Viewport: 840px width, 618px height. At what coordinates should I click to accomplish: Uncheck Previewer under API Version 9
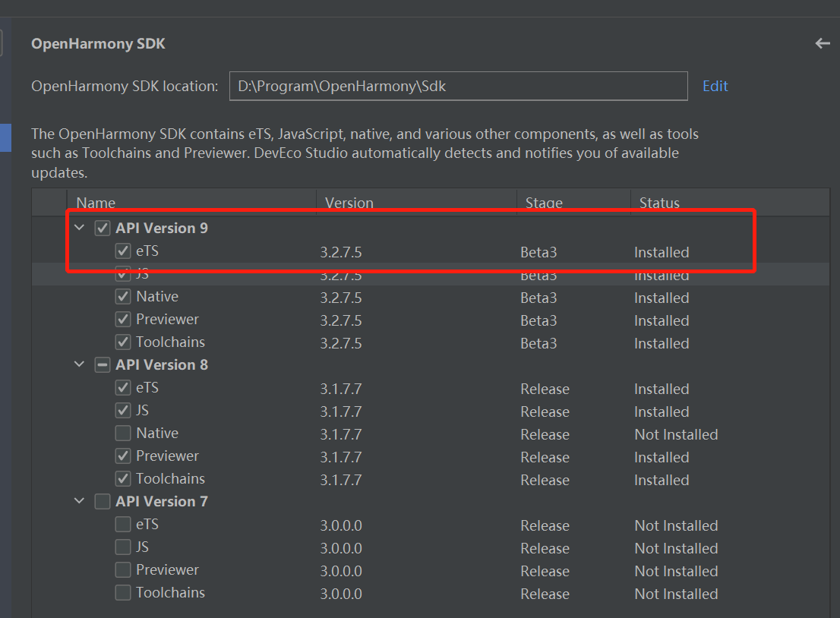123,319
